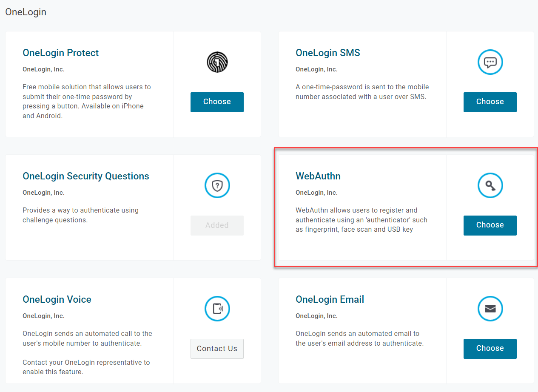The height and width of the screenshot is (392, 538).
Task: Choose the OneLogin Protect factor
Action: coord(217,102)
